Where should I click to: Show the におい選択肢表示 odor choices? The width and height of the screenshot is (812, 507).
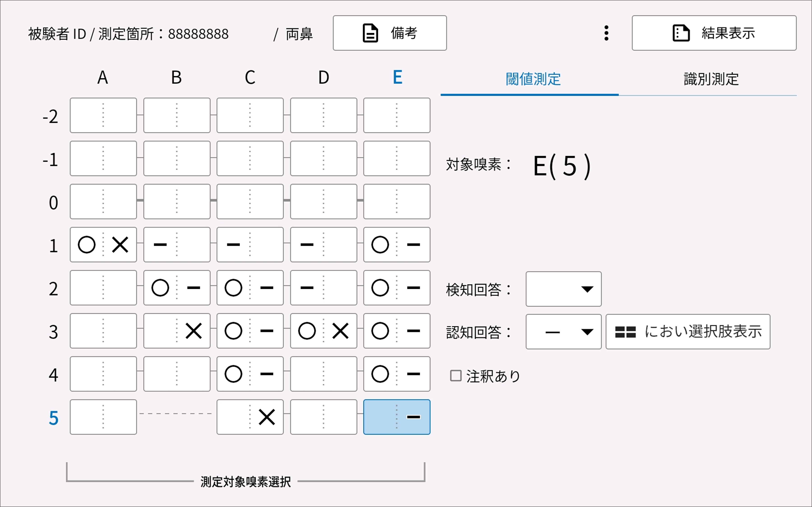pos(687,332)
